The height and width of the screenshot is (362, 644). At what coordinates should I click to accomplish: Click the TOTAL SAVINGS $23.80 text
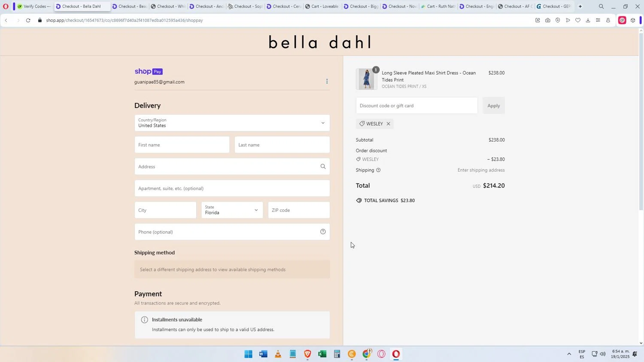389,200
